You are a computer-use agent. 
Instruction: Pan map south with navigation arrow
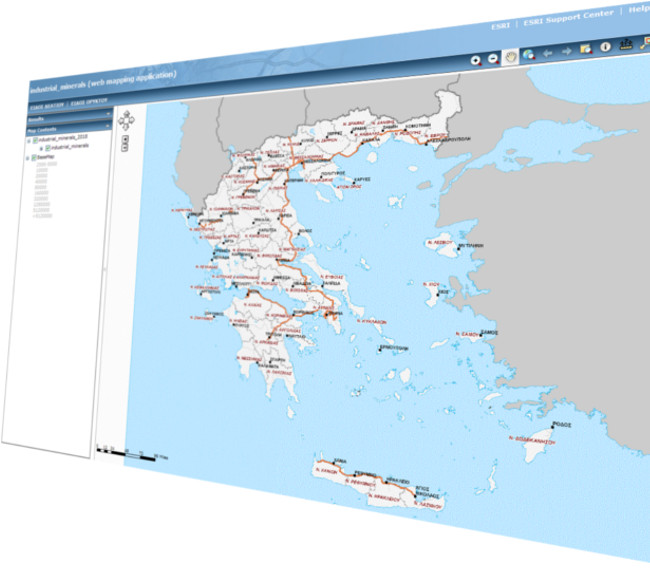(126, 127)
